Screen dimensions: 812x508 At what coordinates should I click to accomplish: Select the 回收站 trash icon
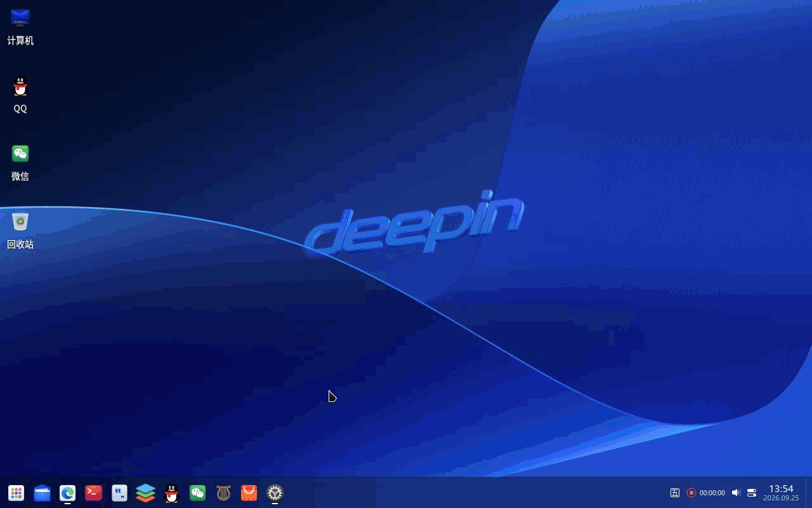pyautogui.click(x=20, y=231)
